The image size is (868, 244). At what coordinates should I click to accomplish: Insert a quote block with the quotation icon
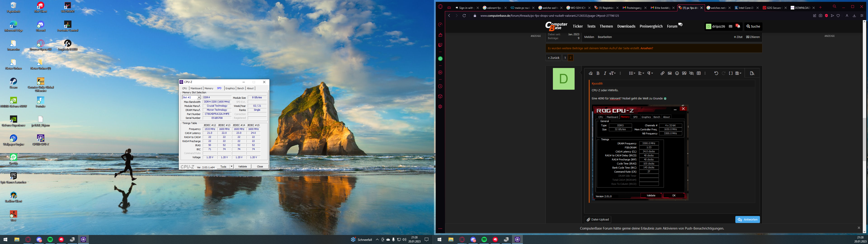(x=684, y=73)
